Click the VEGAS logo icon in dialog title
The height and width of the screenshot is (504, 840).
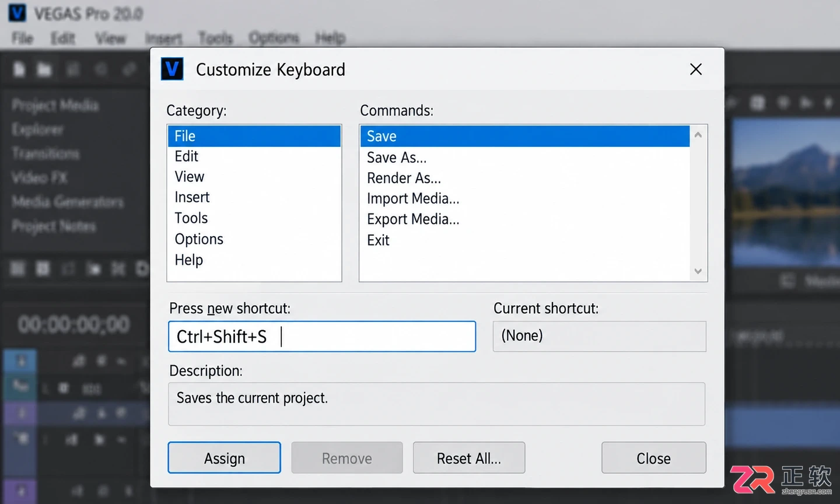pyautogui.click(x=172, y=69)
